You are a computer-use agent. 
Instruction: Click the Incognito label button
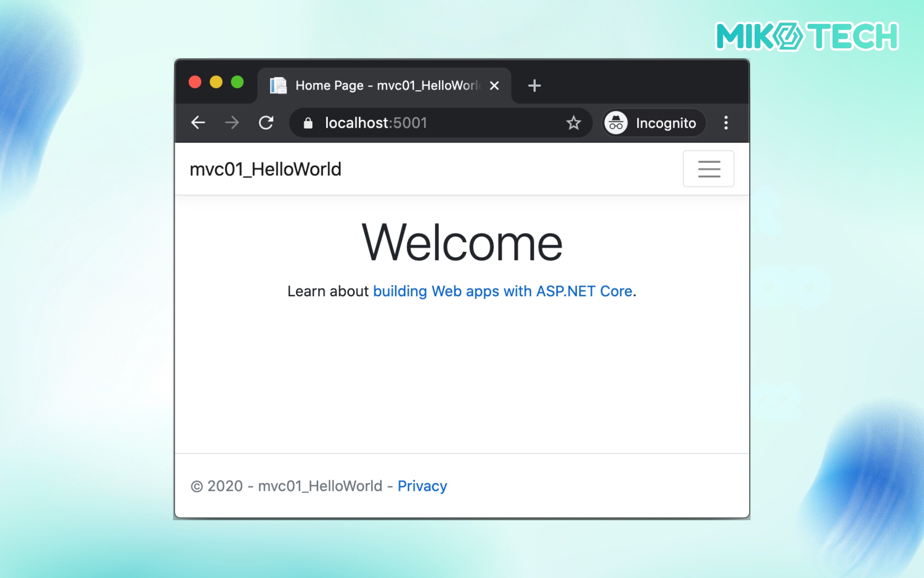coord(666,123)
